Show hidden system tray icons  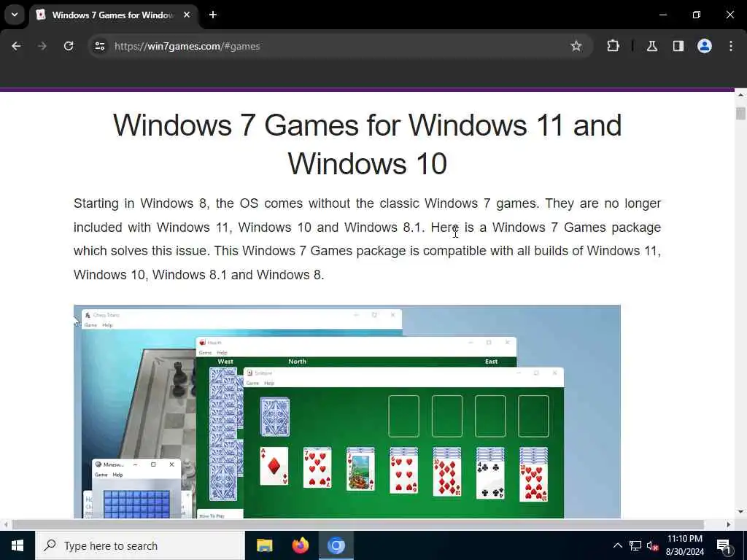[x=617, y=545]
